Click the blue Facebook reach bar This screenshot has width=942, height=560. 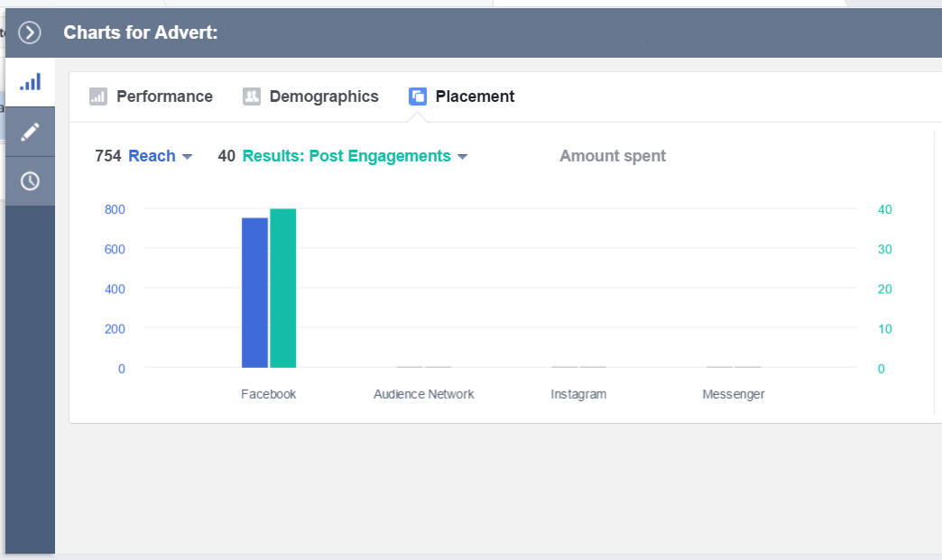(254, 293)
